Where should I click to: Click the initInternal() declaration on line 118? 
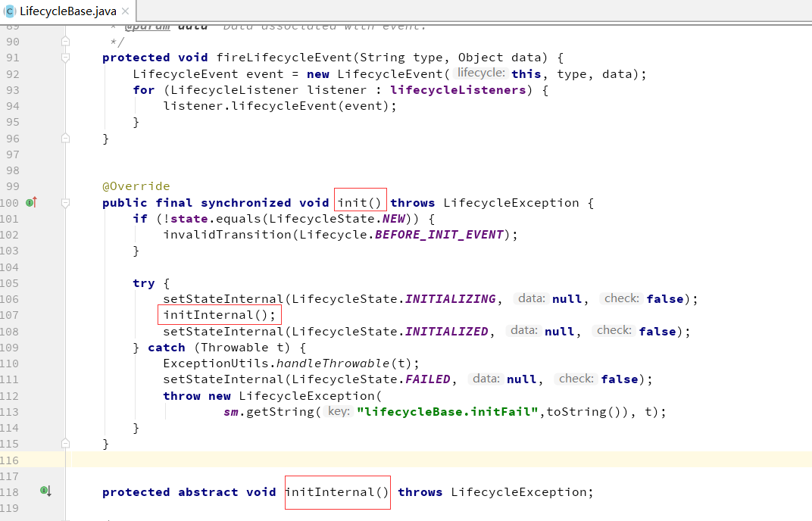pos(337,492)
